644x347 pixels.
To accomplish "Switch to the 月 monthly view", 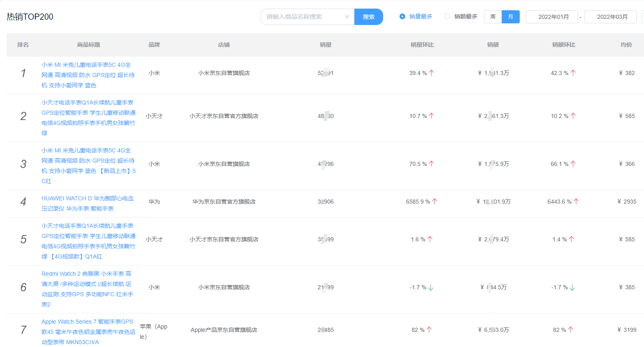I will pyautogui.click(x=511, y=17).
